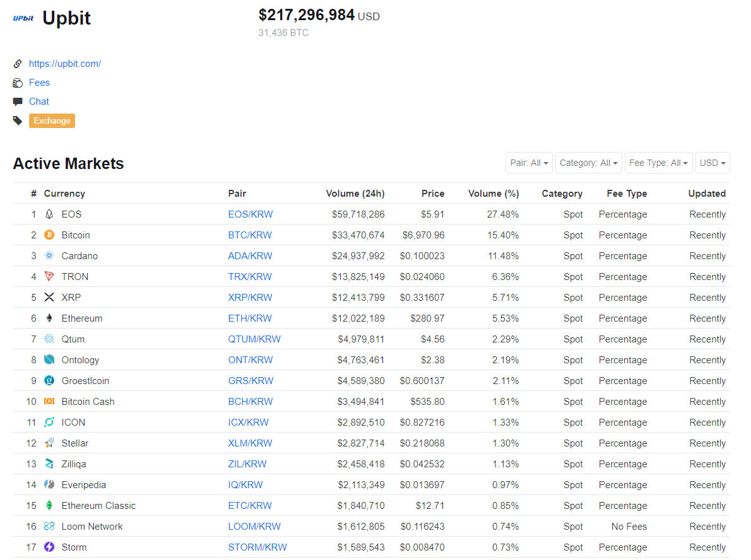The height and width of the screenshot is (560, 751).
Task: Open the EOS/KRW pair link
Action: 251,214
